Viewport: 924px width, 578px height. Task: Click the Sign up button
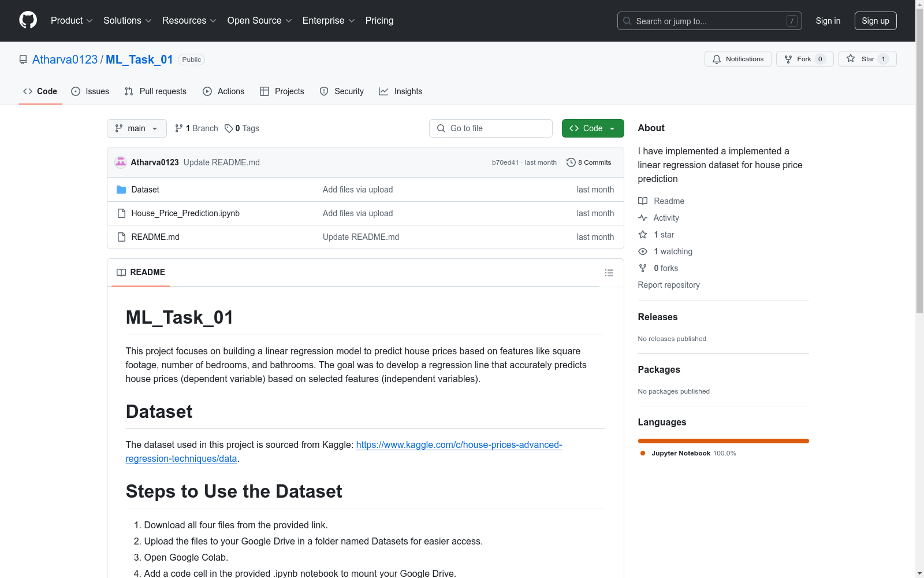click(875, 21)
